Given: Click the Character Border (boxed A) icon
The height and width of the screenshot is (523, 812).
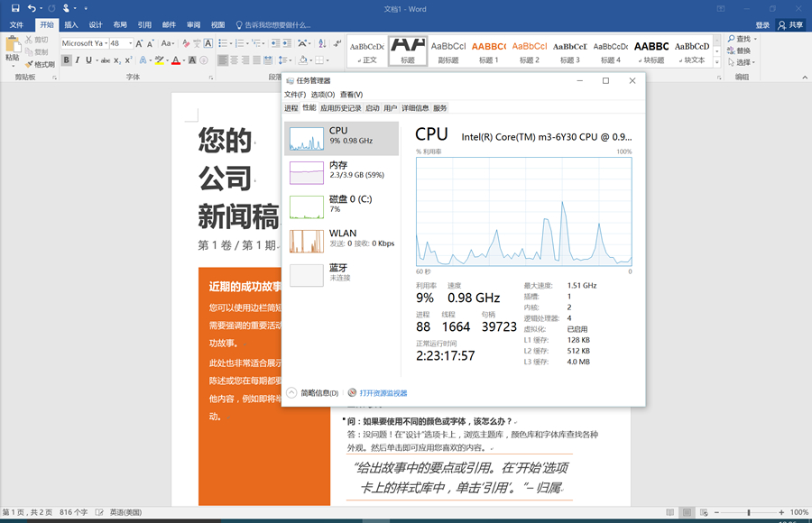Looking at the screenshot, I should [x=208, y=43].
